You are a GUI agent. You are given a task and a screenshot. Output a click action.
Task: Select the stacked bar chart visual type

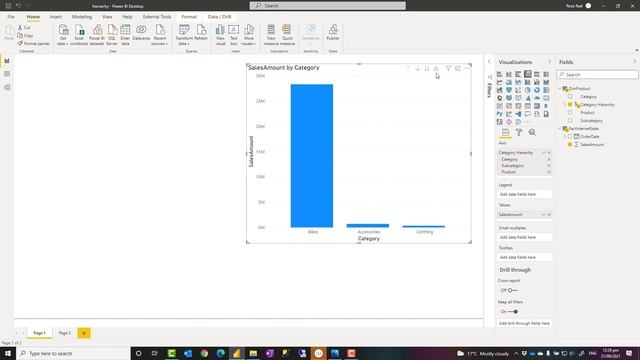pyautogui.click(x=500, y=74)
